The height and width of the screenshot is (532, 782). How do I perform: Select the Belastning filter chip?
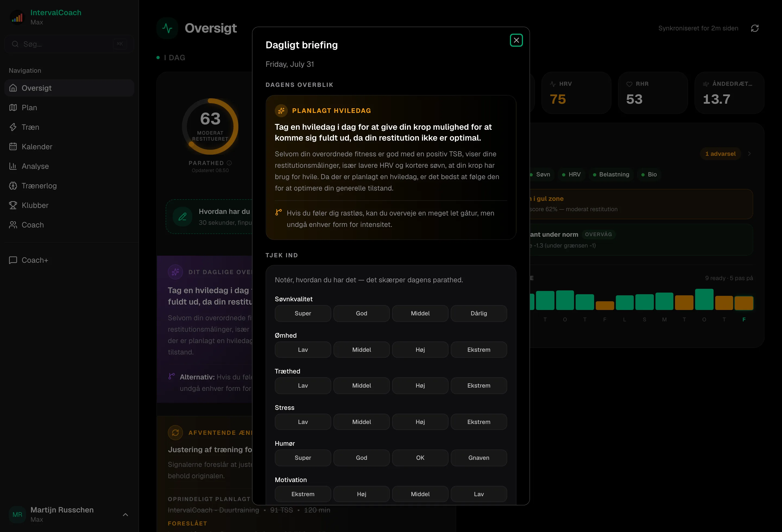click(611, 175)
